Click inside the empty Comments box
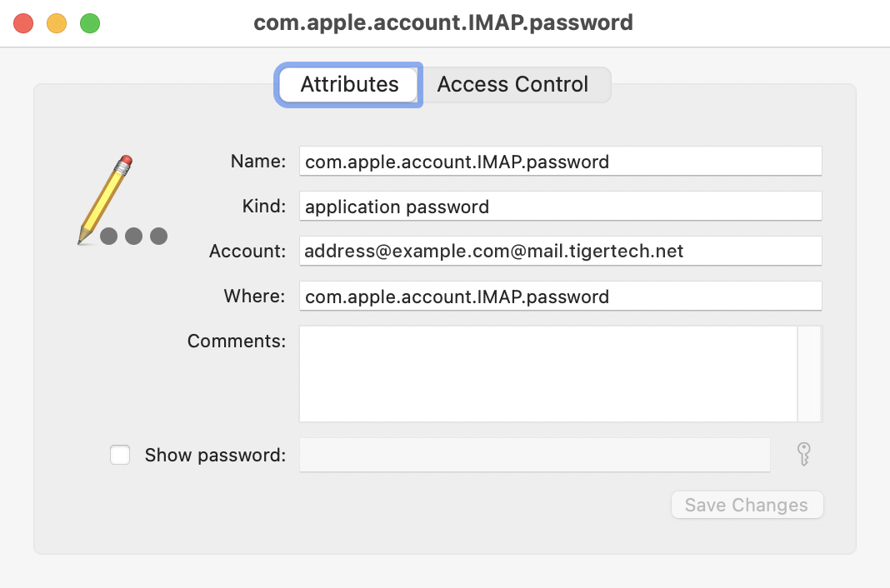 coord(547,373)
